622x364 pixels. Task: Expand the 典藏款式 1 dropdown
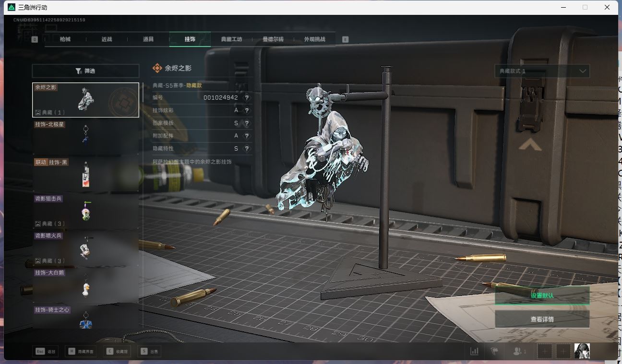click(x=542, y=71)
